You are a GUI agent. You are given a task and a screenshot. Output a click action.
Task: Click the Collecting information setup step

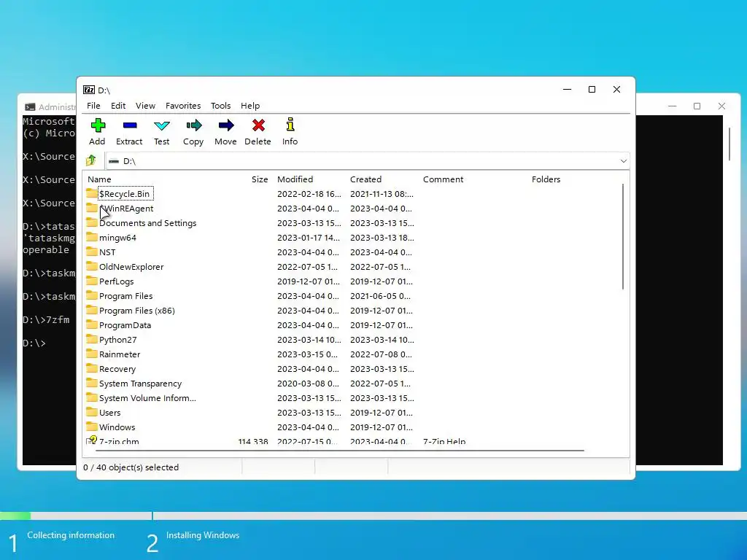tap(71, 535)
